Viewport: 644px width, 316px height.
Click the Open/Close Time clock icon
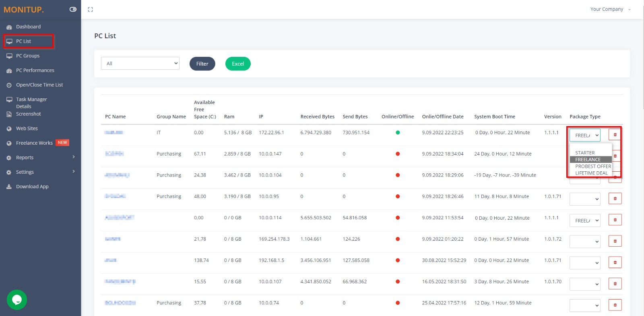[9, 85]
